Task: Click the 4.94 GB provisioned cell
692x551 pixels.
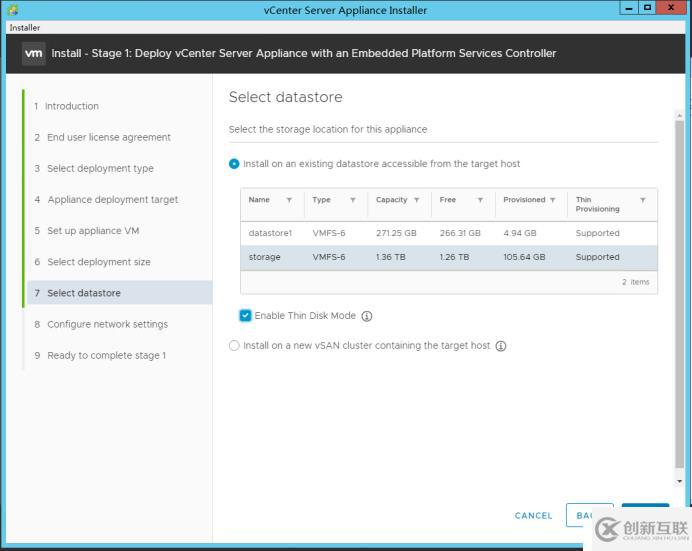Action: 520,233
